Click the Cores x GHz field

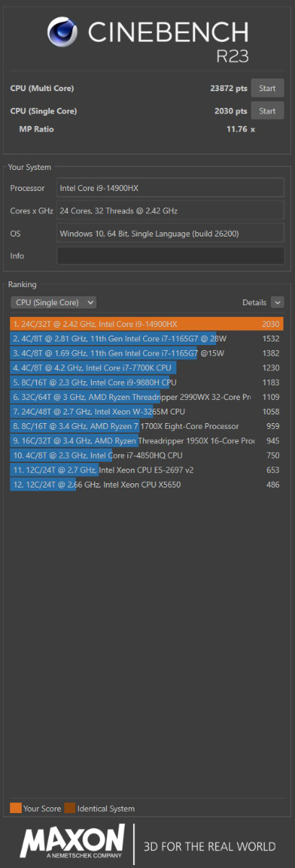tap(171, 211)
